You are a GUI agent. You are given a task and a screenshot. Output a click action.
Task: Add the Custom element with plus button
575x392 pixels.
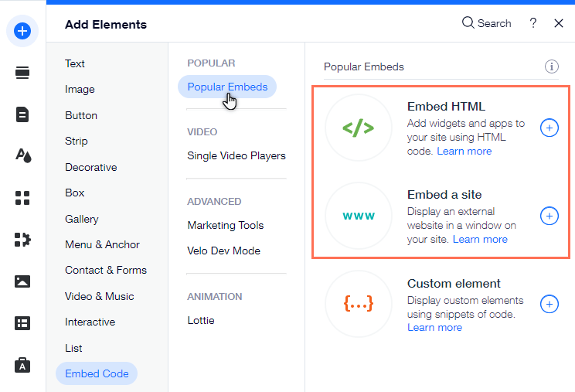tap(549, 304)
